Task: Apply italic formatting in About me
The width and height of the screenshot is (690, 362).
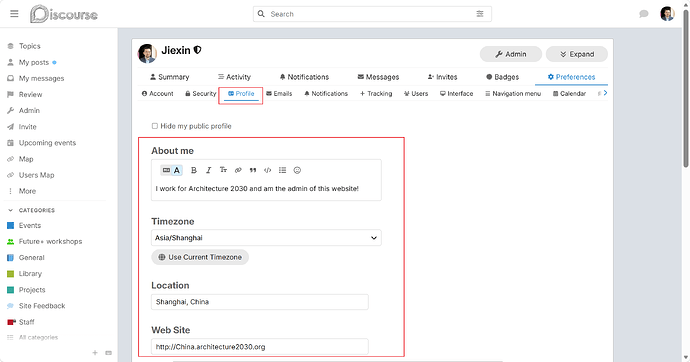Action: [x=209, y=170]
